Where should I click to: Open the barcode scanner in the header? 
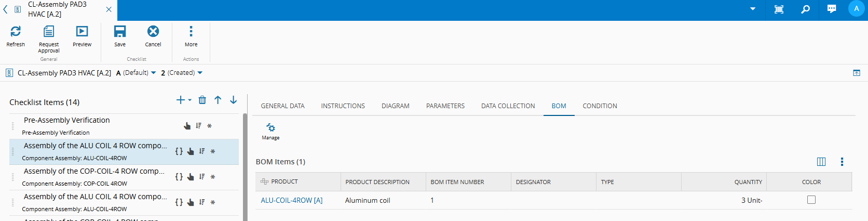[779, 9]
